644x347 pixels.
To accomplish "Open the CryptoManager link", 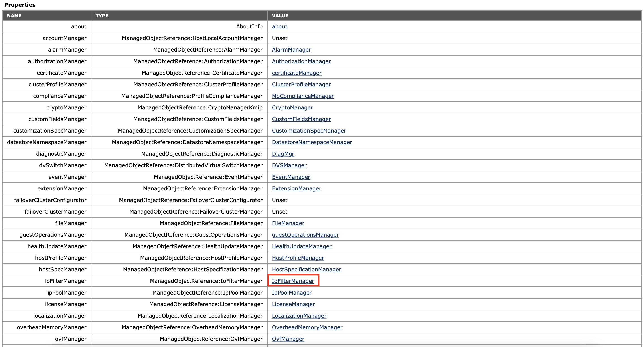I will [x=292, y=107].
